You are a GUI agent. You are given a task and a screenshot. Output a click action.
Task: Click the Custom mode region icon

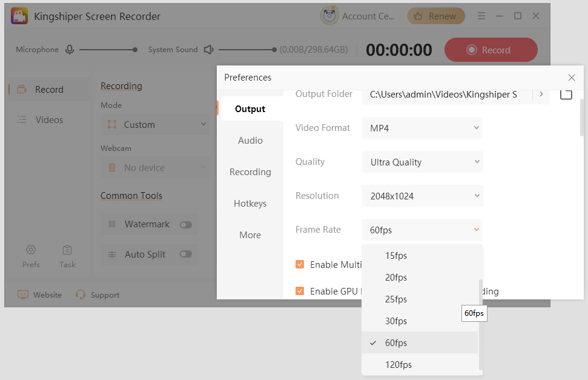[x=112, y=124]
